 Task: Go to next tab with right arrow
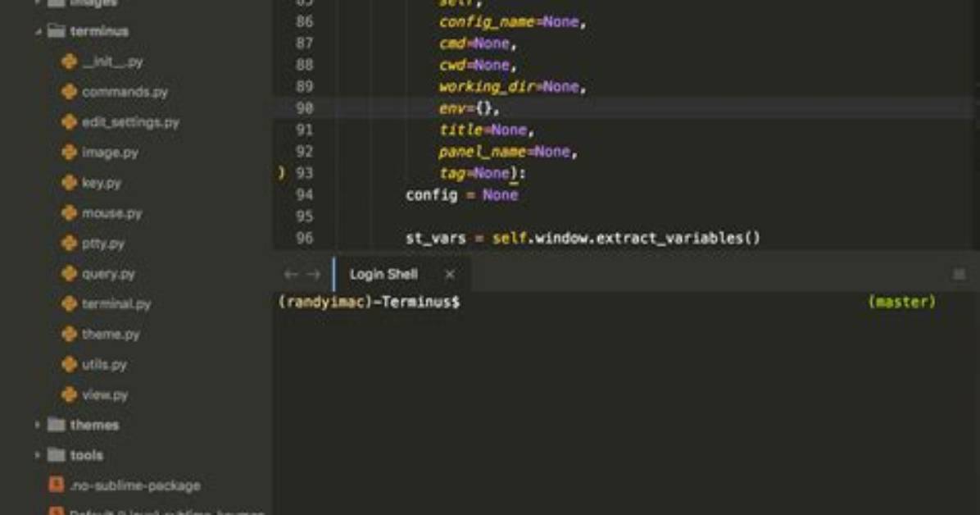point(313,274)
